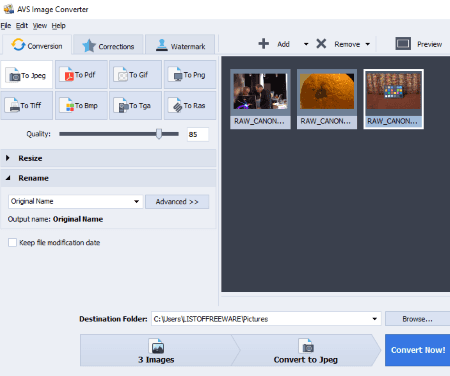Viewport: 450px width, 376px height.
Task: Choose the To Ras output format
Action: 190,105
